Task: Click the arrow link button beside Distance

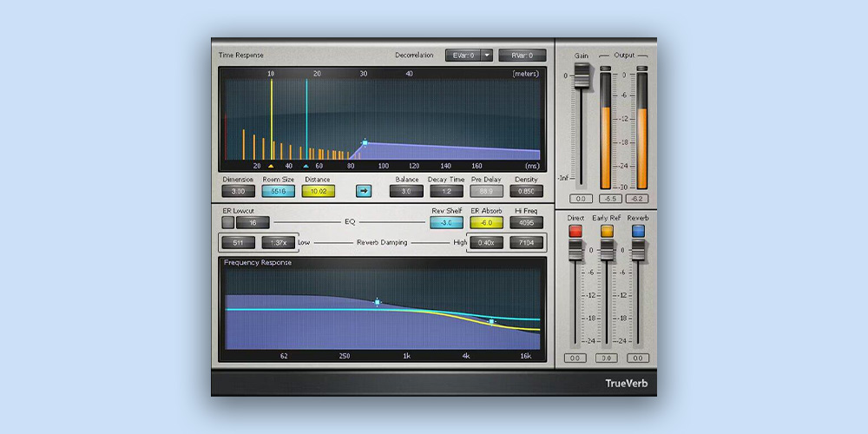Action: (x=364, y=192)
